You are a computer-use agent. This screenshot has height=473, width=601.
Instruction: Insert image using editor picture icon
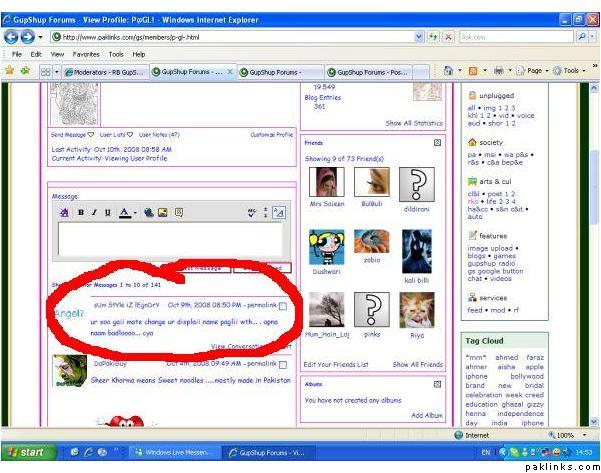pyautogui.click(x=161, y=213)
